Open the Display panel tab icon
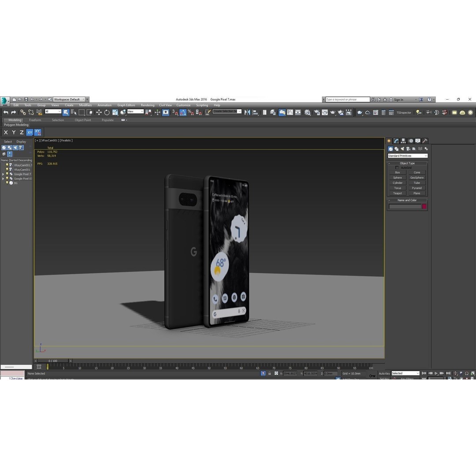Screen dimensions: 476x476 [x=418, y=141]
